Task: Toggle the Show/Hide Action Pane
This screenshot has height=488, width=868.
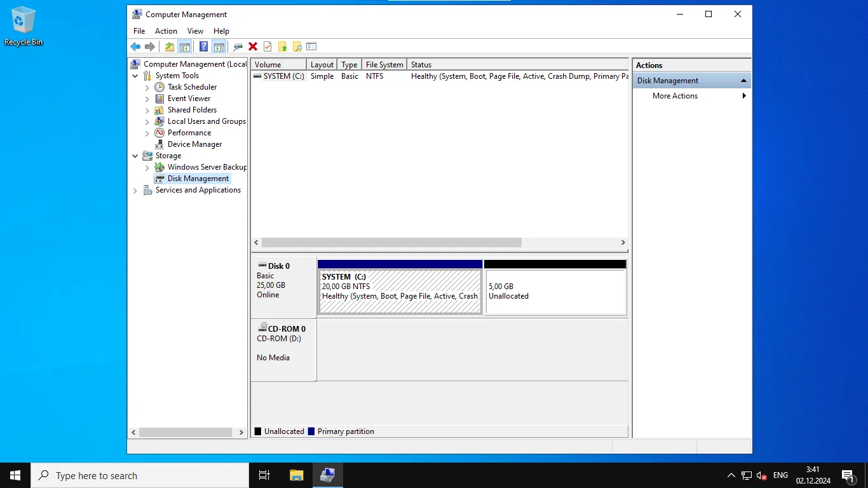Action: 218,46
